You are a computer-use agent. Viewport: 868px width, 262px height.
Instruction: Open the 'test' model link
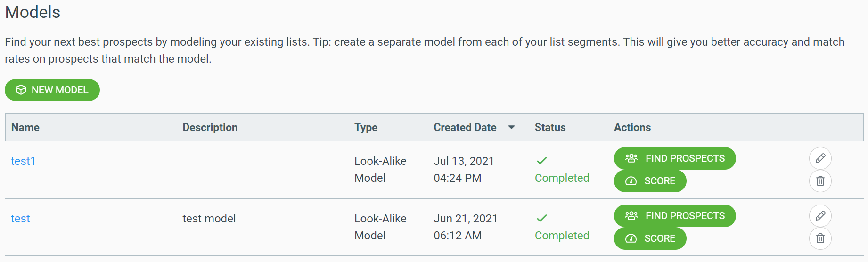(20, 219)
